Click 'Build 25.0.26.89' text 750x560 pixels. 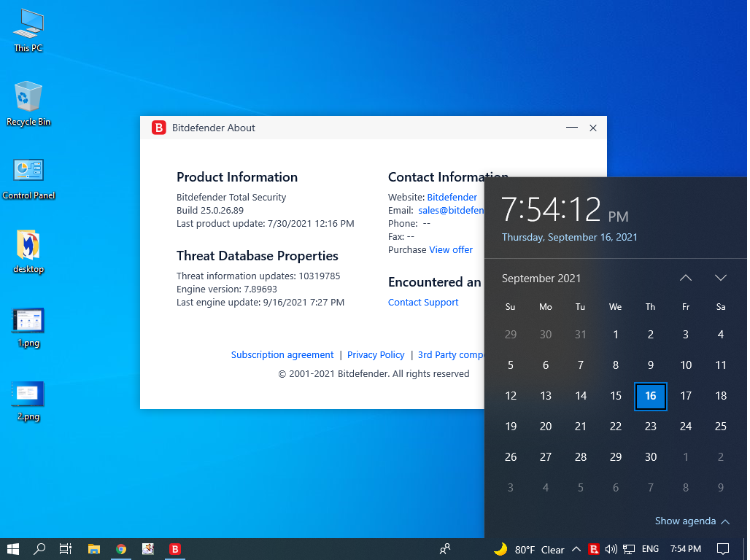click(210, 211)
